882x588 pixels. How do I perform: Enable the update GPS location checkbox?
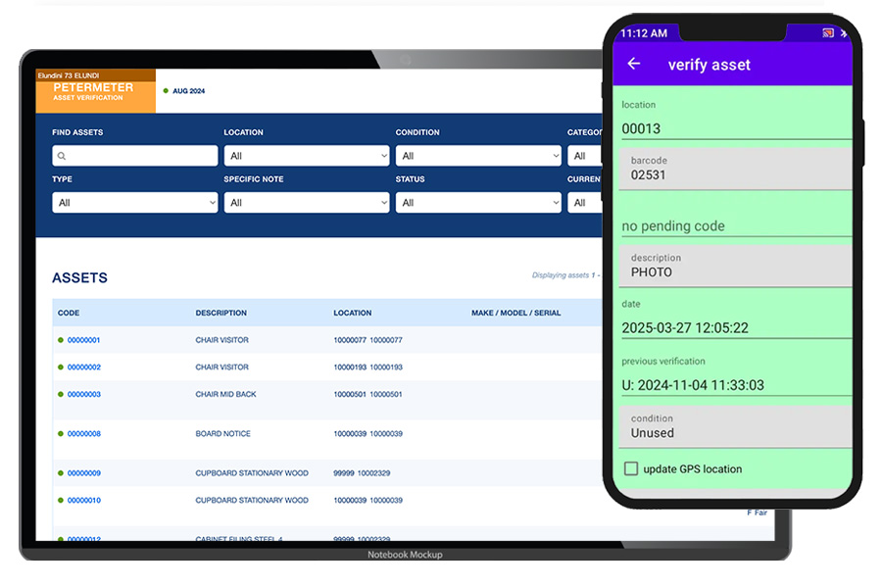pyautogui.click(x=631, y=468)
